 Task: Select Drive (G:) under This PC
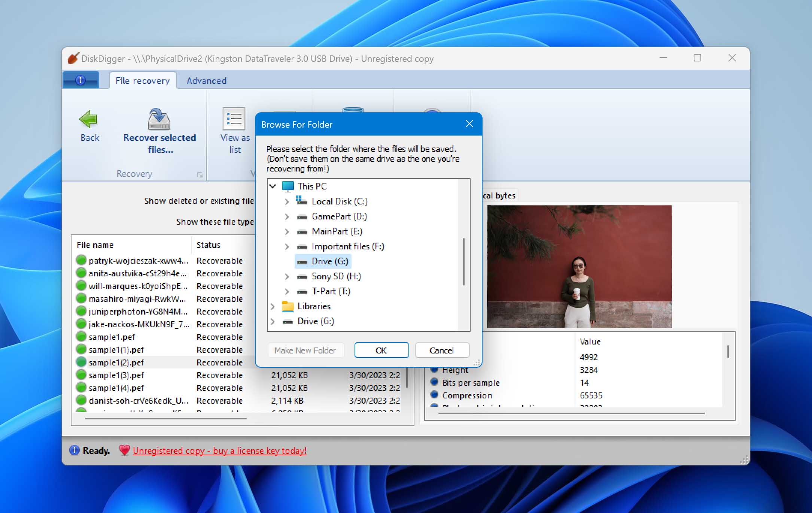click(x=323, y=261)
